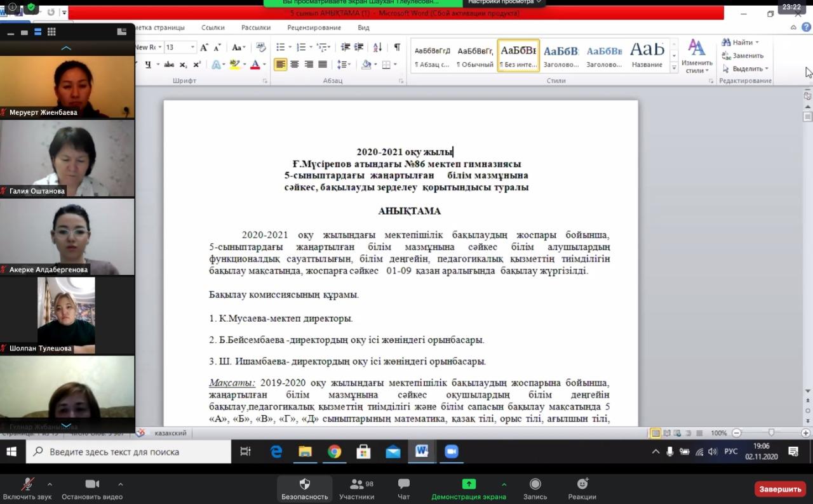Unmute microphone with Включить звук
Screen dimensions: 813x504
[x=27, y=489]
